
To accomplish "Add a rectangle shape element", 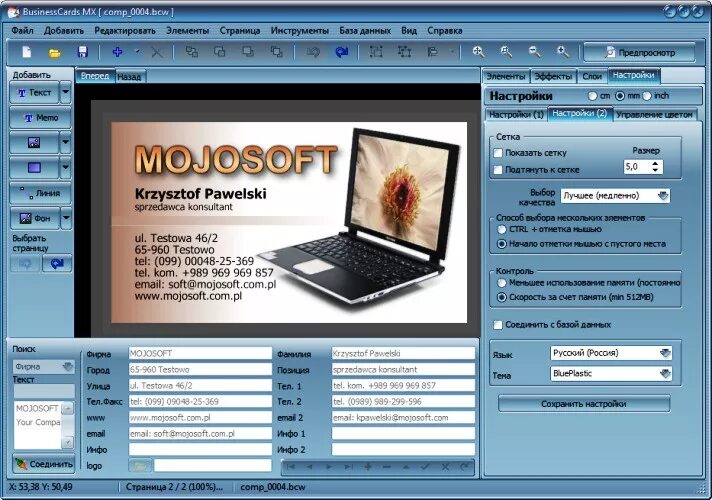I will click(35, 168).
